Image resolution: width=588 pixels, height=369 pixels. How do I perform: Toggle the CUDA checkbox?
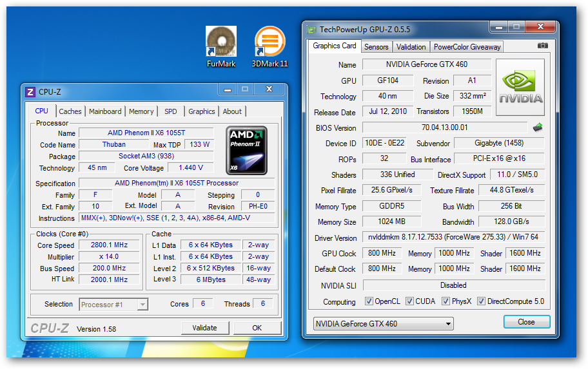[410, 301]
